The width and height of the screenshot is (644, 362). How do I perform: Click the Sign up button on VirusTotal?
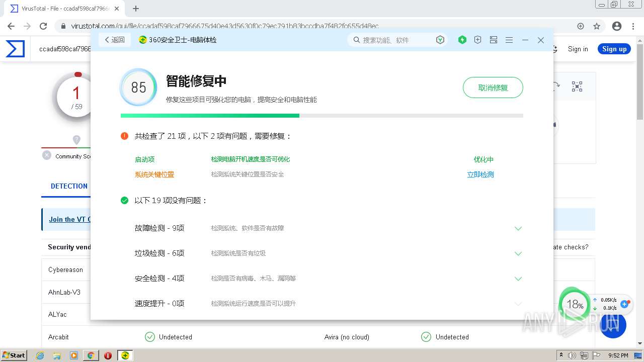tap(614, 49)
